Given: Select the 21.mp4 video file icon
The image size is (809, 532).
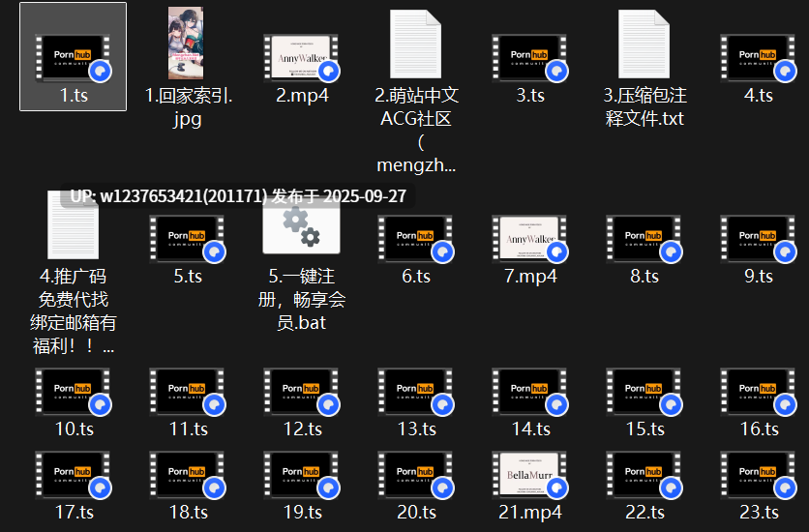Looking at the screenshot, I should pos(530,475).
